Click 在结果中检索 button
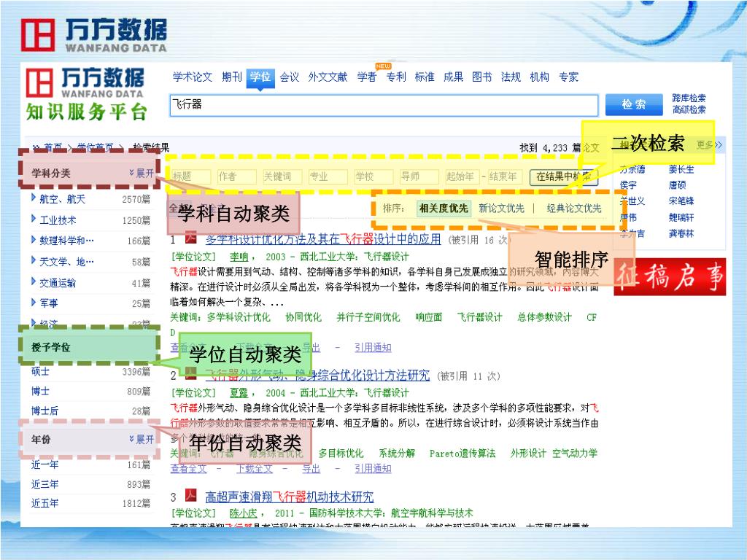The height and width of the screenshot is (560, 747). coord(564,176)
